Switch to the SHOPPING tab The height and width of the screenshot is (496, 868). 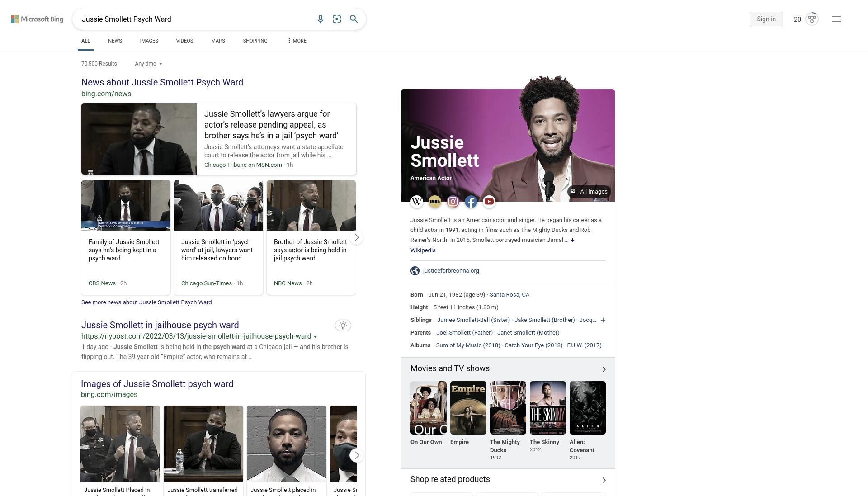coord(255,41)
